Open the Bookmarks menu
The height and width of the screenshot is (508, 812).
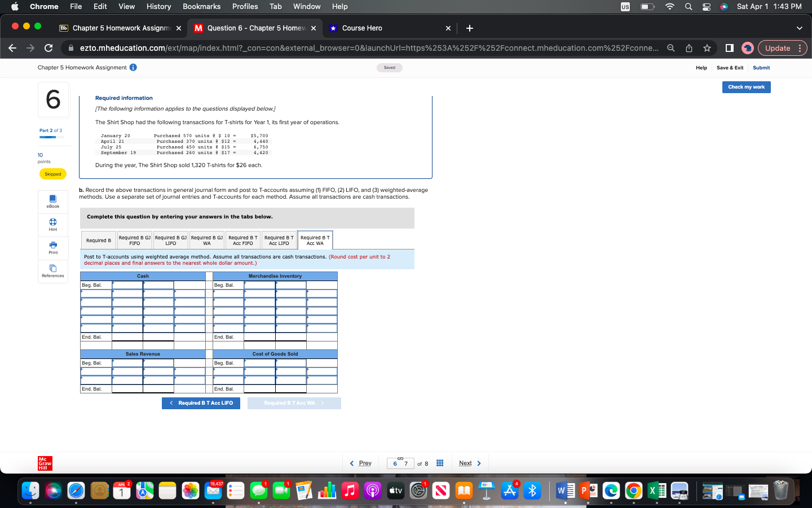point(201,7)
